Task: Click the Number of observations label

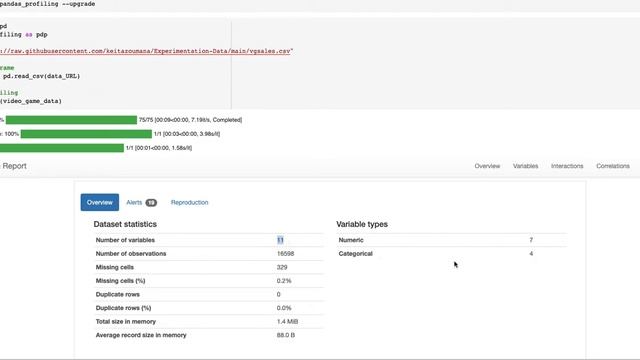Action: click(x=131, y=253)
